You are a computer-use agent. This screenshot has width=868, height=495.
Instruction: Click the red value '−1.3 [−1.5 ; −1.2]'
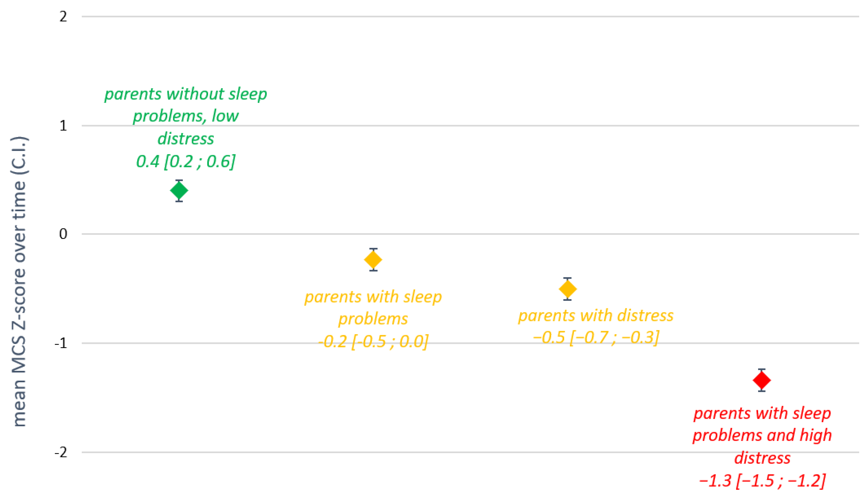click(762, 481)
